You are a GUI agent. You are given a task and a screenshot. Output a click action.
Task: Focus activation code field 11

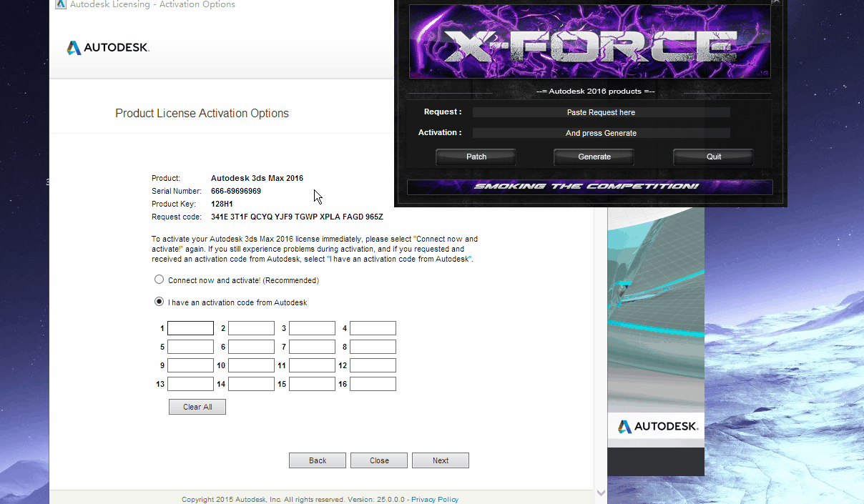pyautogui.click(x=312, y=365)
